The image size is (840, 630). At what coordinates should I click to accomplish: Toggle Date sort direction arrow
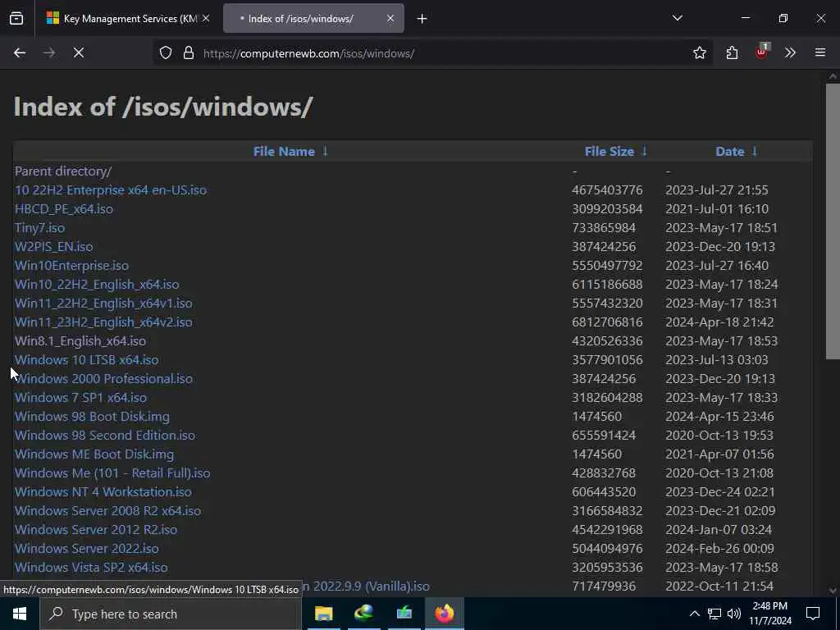(x=755, y=152)
